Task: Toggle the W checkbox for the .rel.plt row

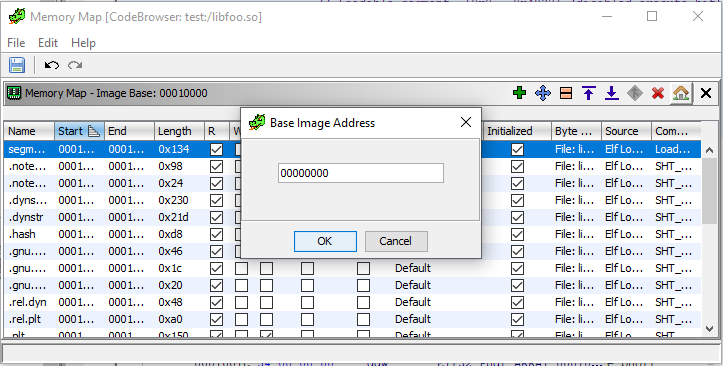Action: click(241, 319)
